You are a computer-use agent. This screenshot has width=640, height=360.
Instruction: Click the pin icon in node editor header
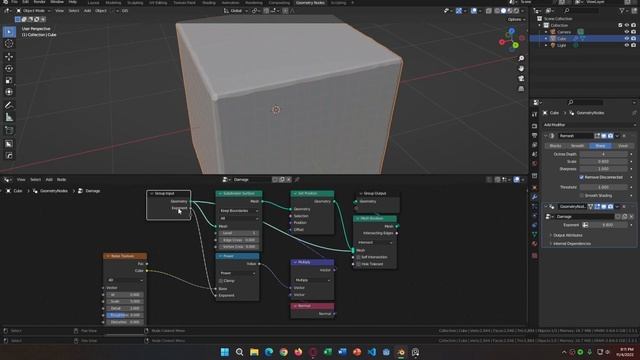click(297, 180)
